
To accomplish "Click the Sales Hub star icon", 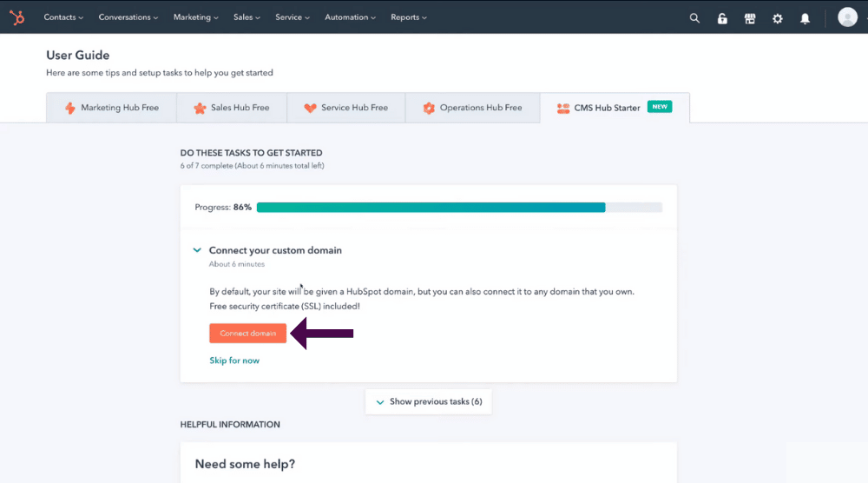I will click(200, 108).
